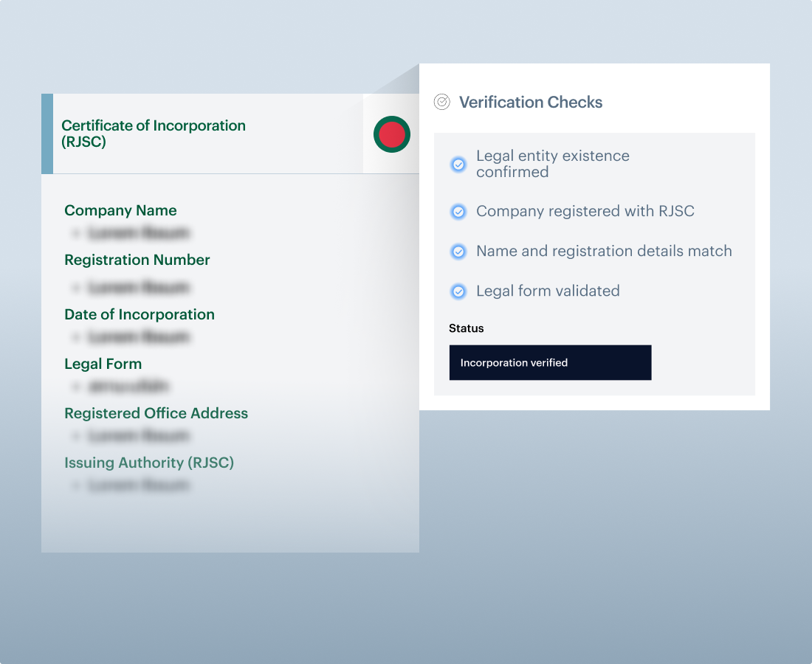Click the Verification Checks target icon
The height and width of the screenshot is (664, 812).
point(441,103)
